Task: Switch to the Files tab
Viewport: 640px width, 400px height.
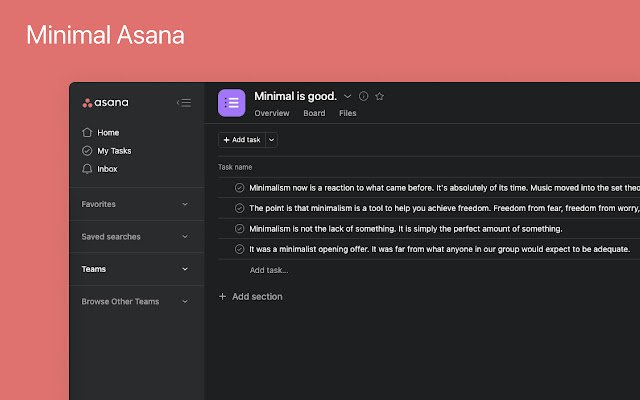Action: coord(348,113)
